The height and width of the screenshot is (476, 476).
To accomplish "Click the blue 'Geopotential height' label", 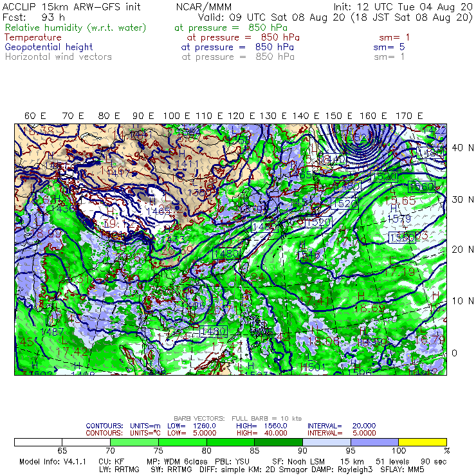I will (x=49, y=47).
